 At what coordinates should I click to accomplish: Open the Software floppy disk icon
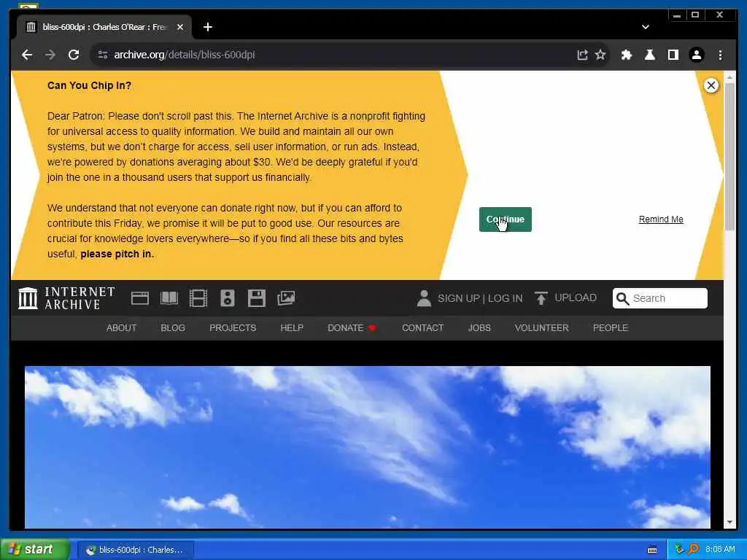(x=256, y=298)
